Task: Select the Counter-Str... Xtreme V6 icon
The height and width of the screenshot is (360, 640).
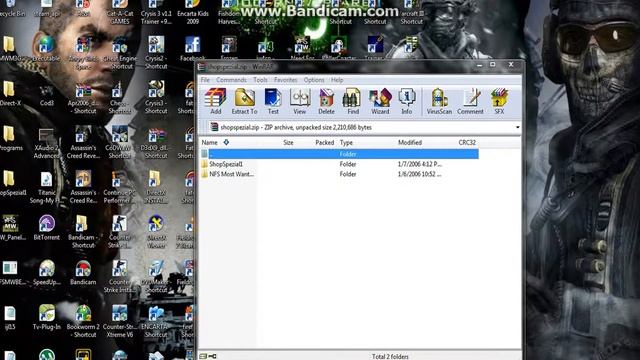Action: click(120, 322)
